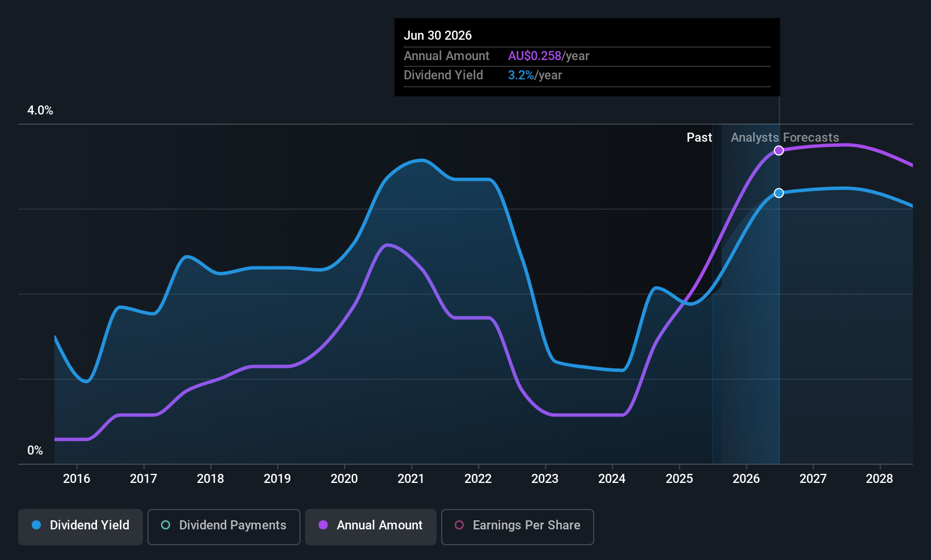The height and width of the screenshot is (560, 931).
Task: Click the 2025 x-axis label
Action: pyautogui.click(x=679, y=479)
